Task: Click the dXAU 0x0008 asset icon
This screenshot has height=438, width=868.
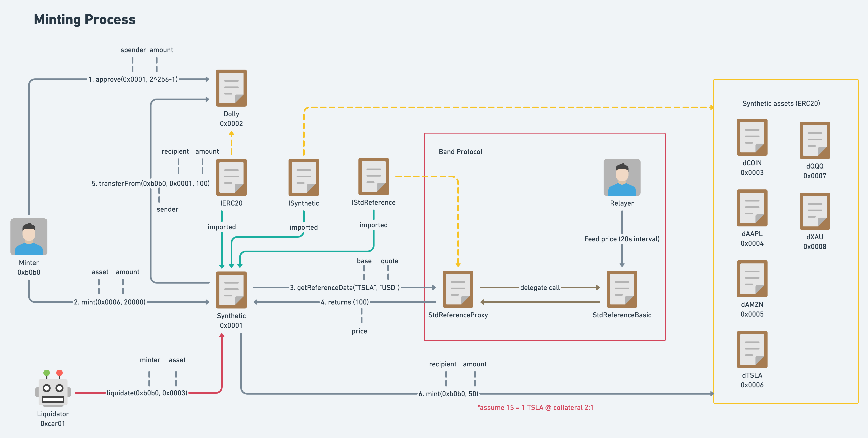Action: pyautogui.click(x=814, y=211)
